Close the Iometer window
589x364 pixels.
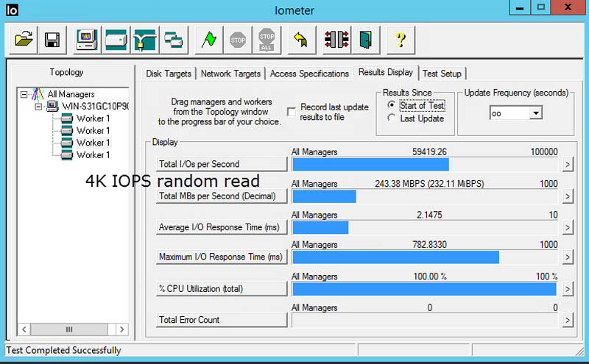[x=568, y=7]
